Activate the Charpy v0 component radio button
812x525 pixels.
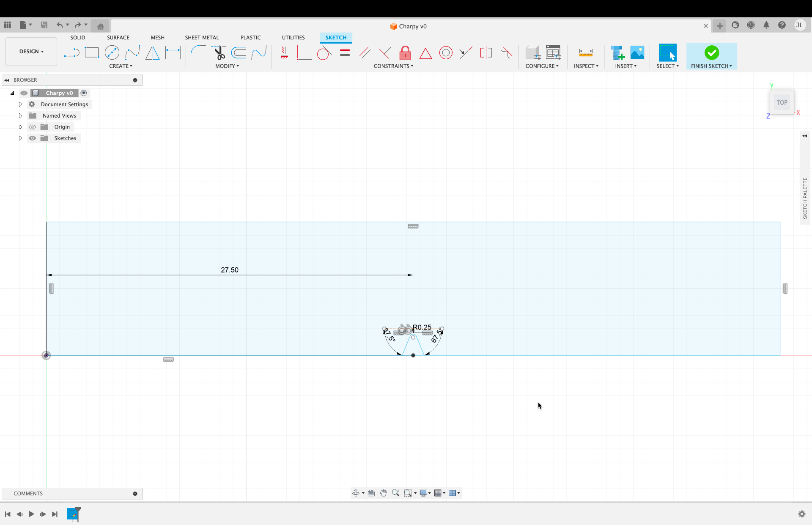point(84,93)
